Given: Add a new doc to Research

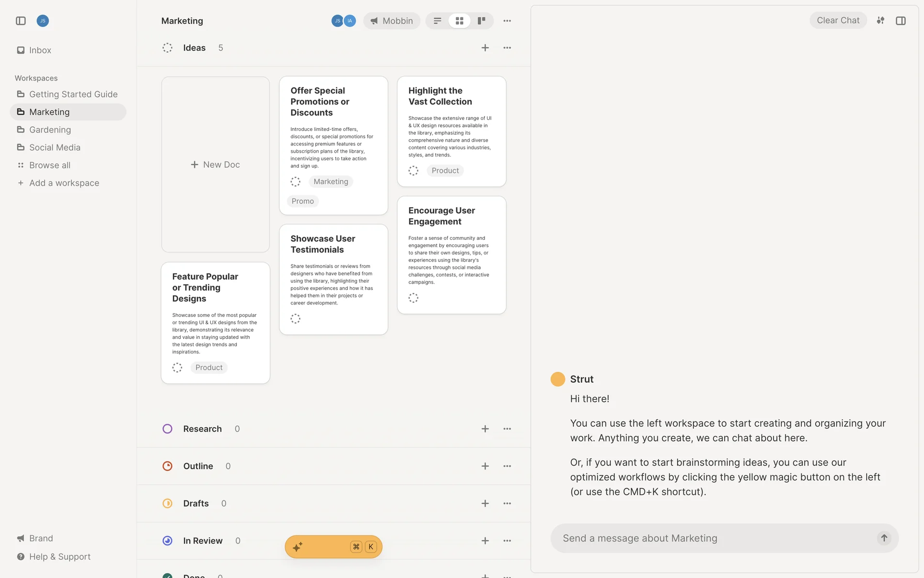Looking at the screenshot, I should pyautogui.click(x=485, y=429).
